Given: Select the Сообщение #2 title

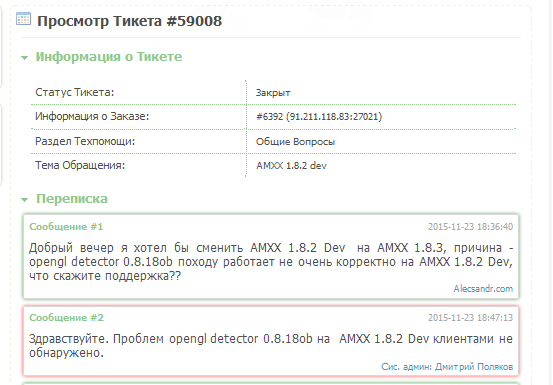Looking at the screenshot, I should pos(66,318).
